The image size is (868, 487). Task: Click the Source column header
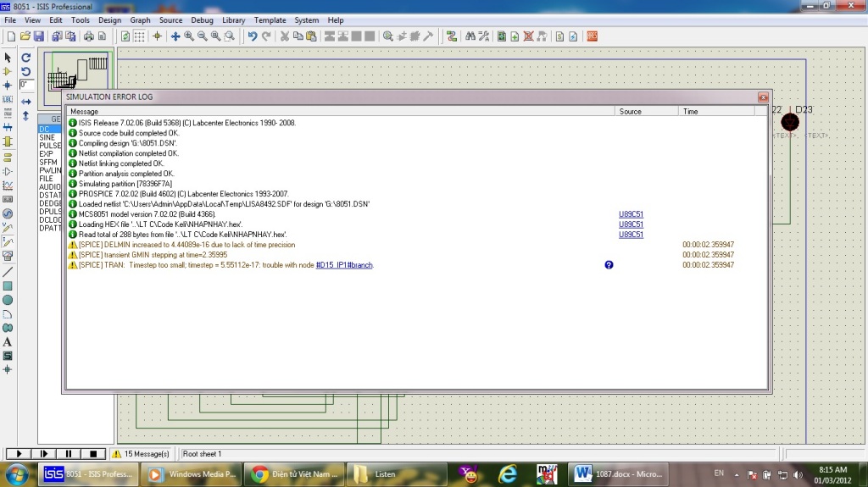pos(646,111)
